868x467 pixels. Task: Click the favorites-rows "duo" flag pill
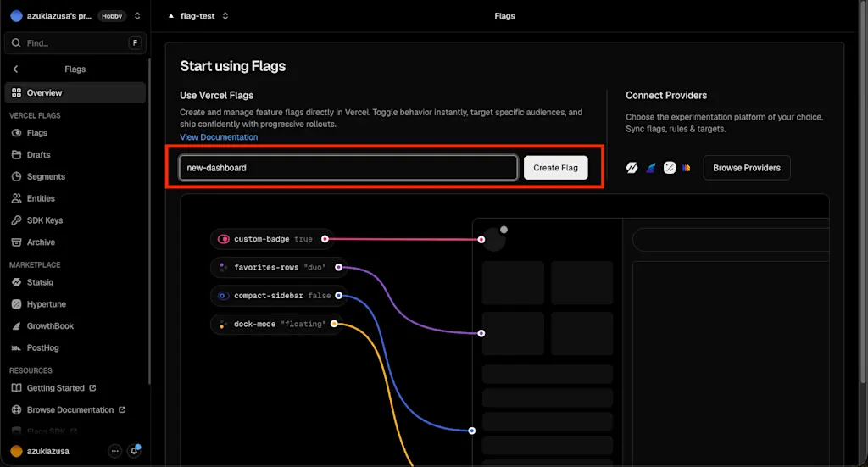[279, 267]
